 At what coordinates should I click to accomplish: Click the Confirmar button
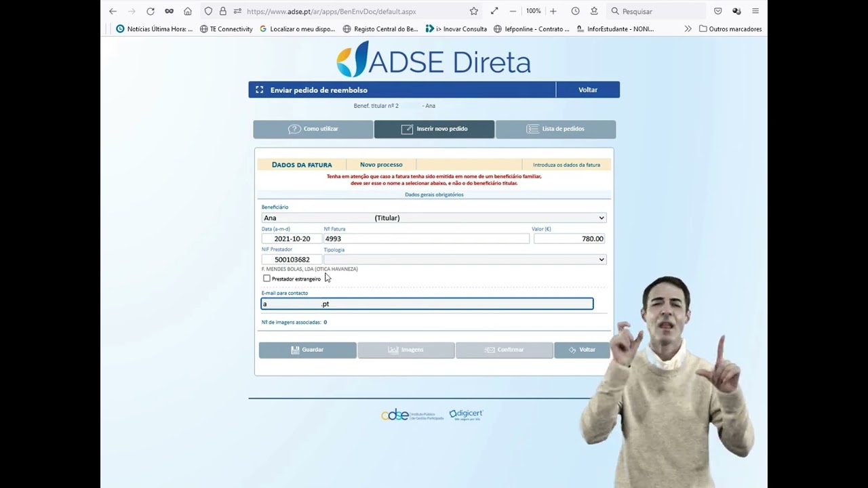pos(504,350)
